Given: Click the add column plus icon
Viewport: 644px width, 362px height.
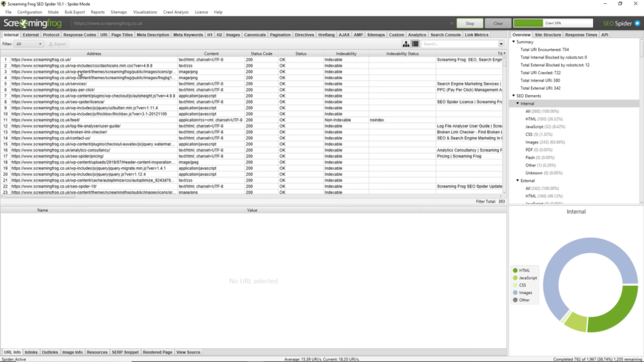Looking at the screenshot, I should tap(504, 53).
